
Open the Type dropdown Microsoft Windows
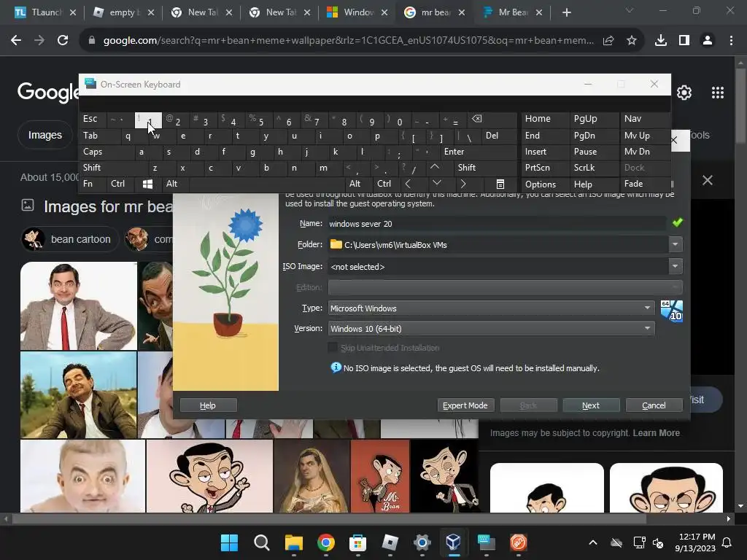(491, 308)
